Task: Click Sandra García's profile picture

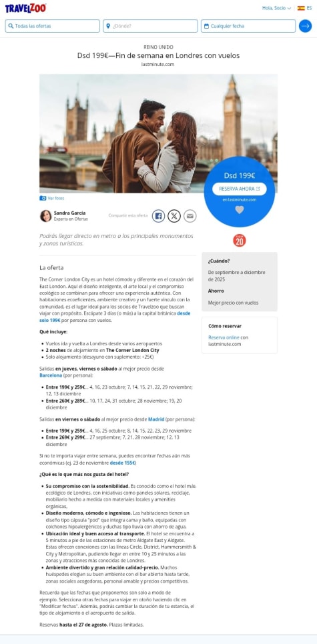Action: (45, 215)
